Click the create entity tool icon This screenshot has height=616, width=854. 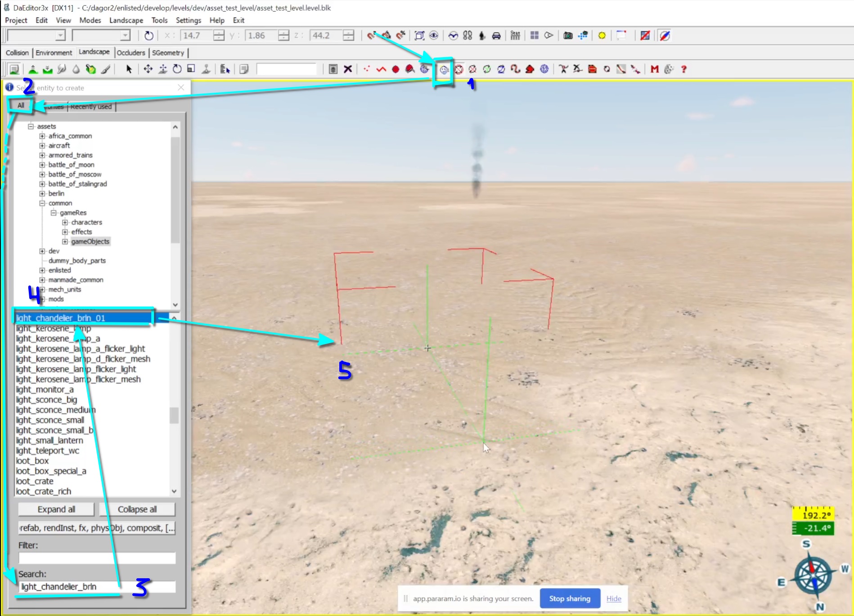[x=444, y=69]
